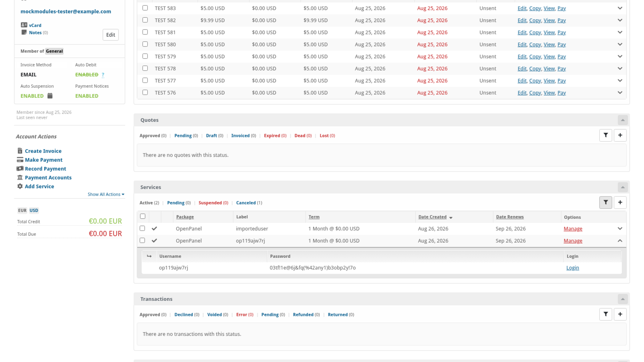Image resolution: width=644 pixels, height=362 pixels.
Task: Click the Add Service gear icon
Action: (x=20, y=186)
